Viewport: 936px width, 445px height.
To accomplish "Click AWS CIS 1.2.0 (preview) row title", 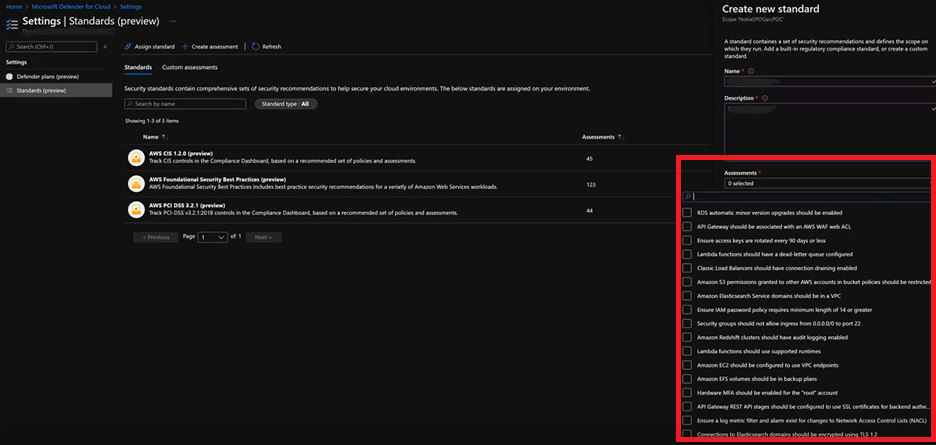I will pos(181,154).
